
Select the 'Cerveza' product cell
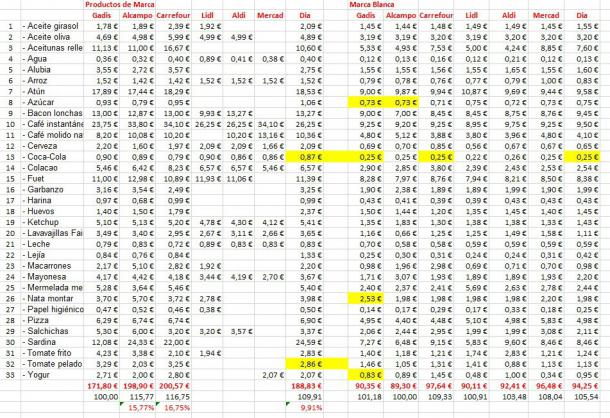click(x=52, y=146)
